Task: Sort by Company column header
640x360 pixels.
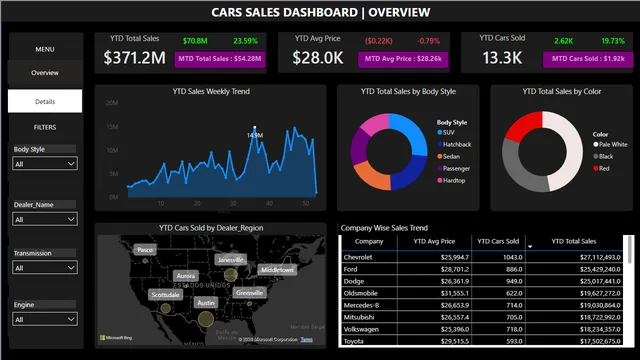Action: tap(369, 241)
